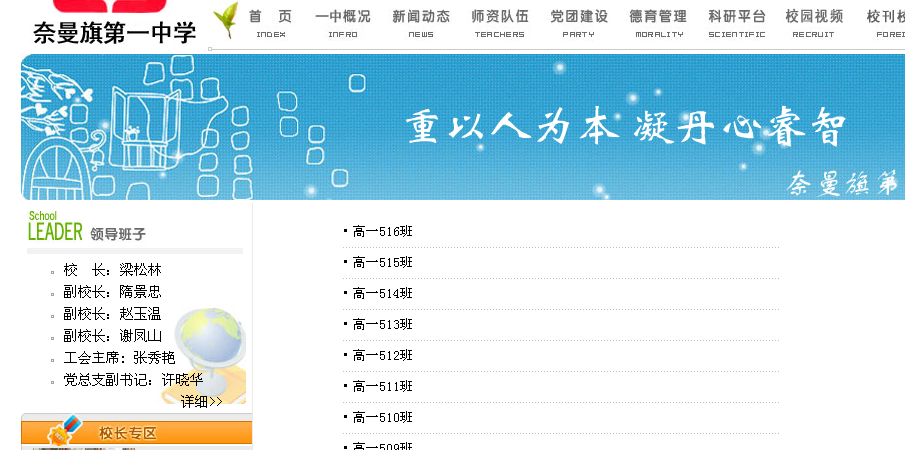
Task: Open the 一中概况 INFRO menu
Action: click(343, 23)
